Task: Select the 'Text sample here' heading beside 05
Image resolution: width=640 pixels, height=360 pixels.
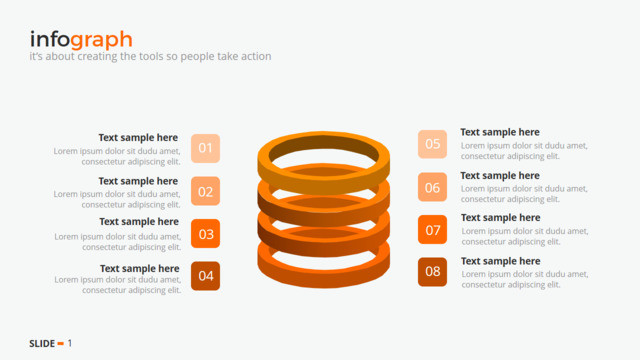Action: 500,132
